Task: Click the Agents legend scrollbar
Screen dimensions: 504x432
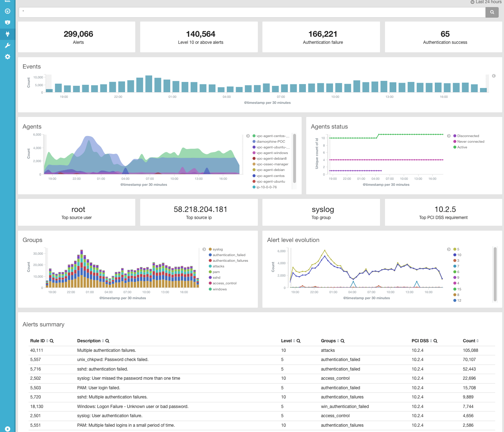Action: 295,159
